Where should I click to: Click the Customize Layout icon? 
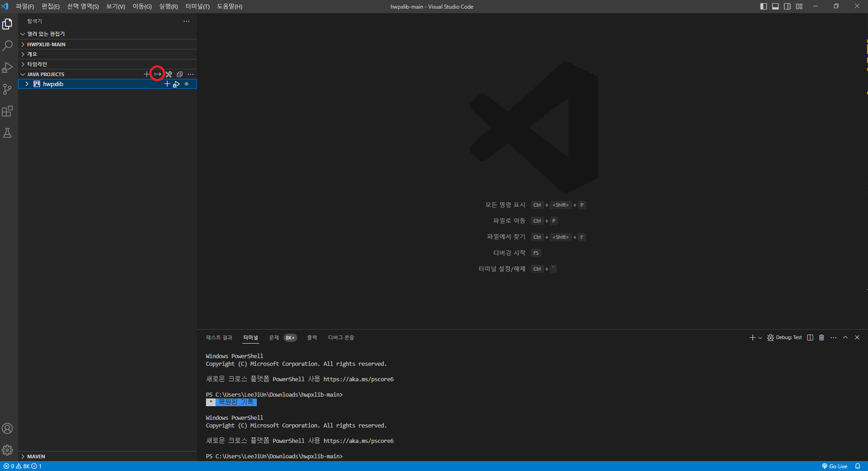799,6
